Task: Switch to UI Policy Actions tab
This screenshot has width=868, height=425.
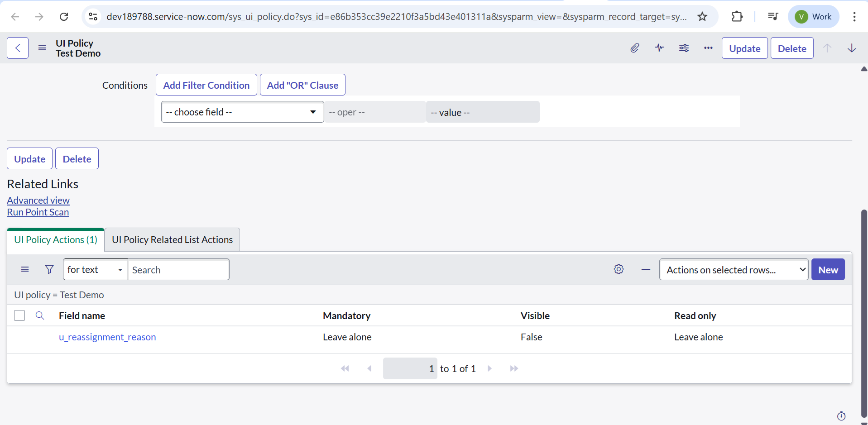Action: point(56,240)
